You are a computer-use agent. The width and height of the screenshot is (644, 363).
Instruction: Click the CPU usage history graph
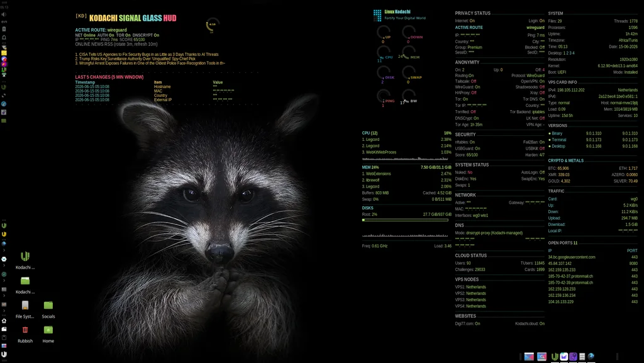(x=405, y=158)
